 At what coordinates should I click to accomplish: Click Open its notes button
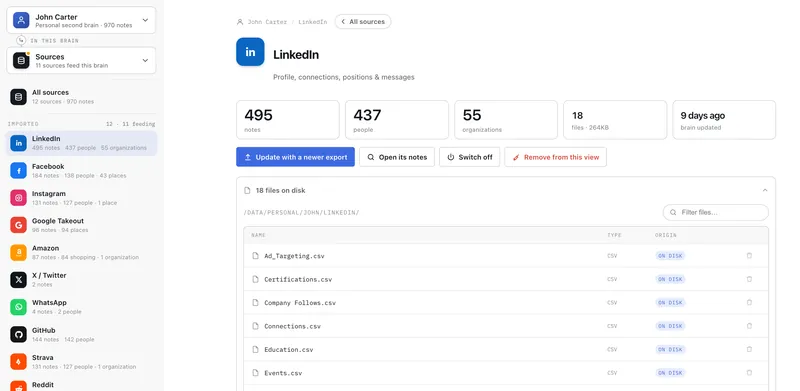[x=397, y=157]
